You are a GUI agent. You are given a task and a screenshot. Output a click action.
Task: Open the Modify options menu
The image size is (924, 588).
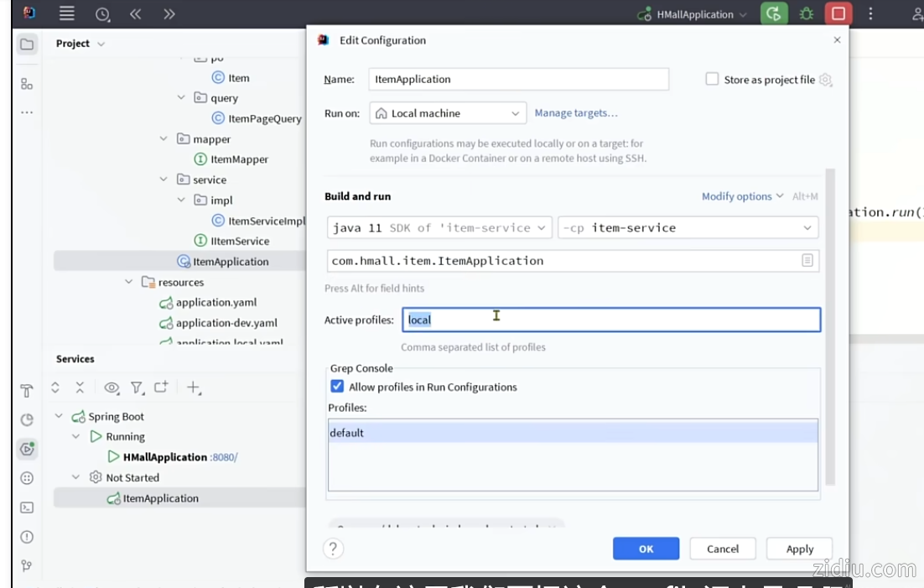(741, 196)
